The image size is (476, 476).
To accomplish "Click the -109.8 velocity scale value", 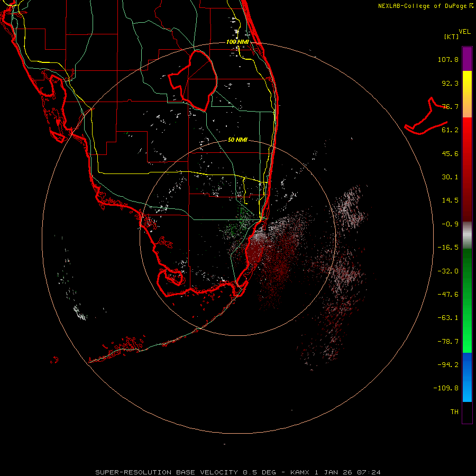I will click(446, 388).
